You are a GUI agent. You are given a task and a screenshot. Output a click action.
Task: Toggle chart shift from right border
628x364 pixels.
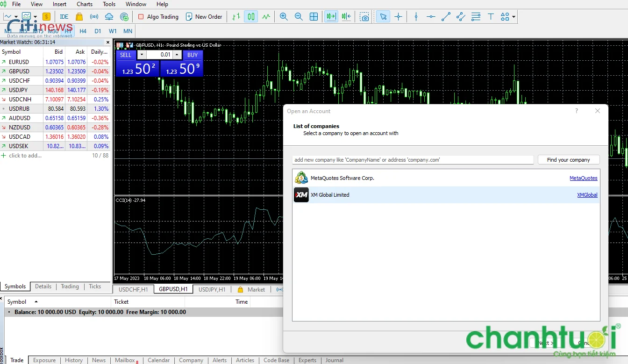point(346,17)
